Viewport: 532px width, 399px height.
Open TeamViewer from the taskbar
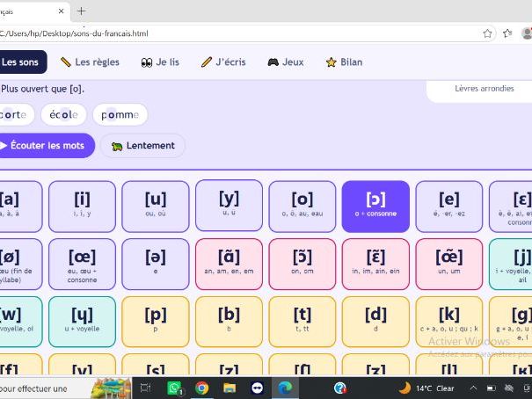[x=257, y=388]
